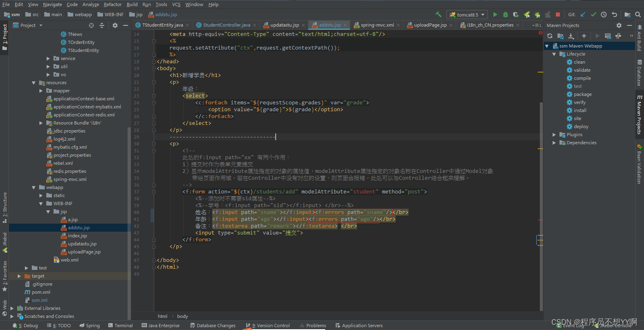This screenshot has height=330, width=644.
Task: Open Database side tool window
Action: point(640,73)
